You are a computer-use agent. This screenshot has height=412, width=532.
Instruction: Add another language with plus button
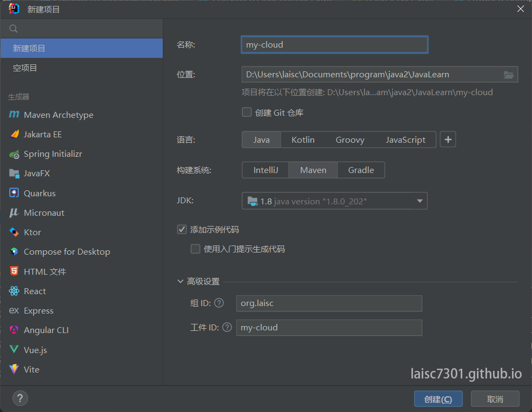448,139
